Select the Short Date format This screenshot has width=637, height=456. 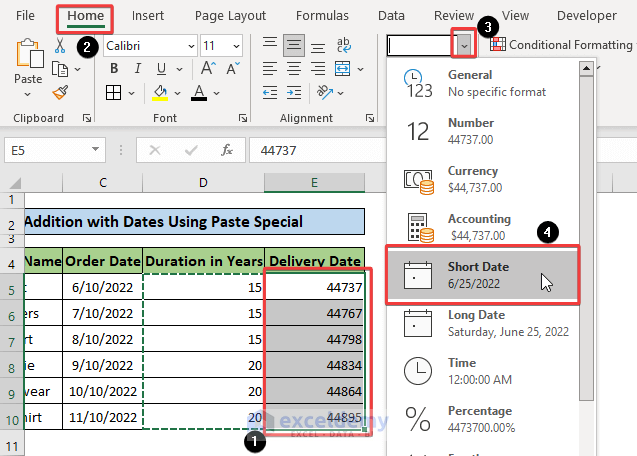coord(483,275)
